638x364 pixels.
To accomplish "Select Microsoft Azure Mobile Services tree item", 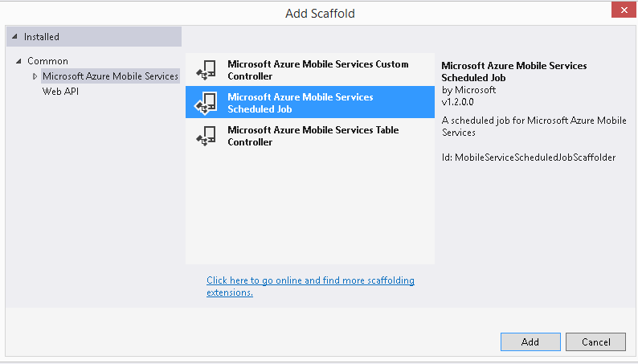I will coord(110,76).
